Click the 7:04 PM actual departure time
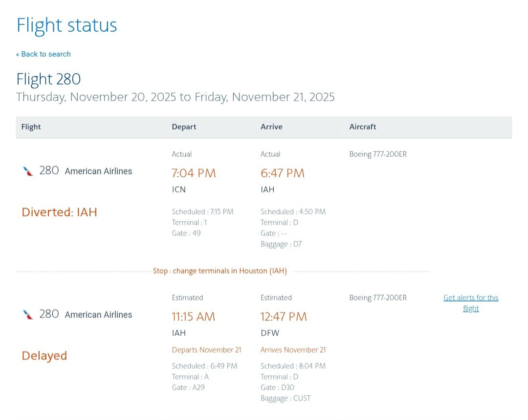The height and width of the screenshot is (420, 528). [x=194, y=173]
